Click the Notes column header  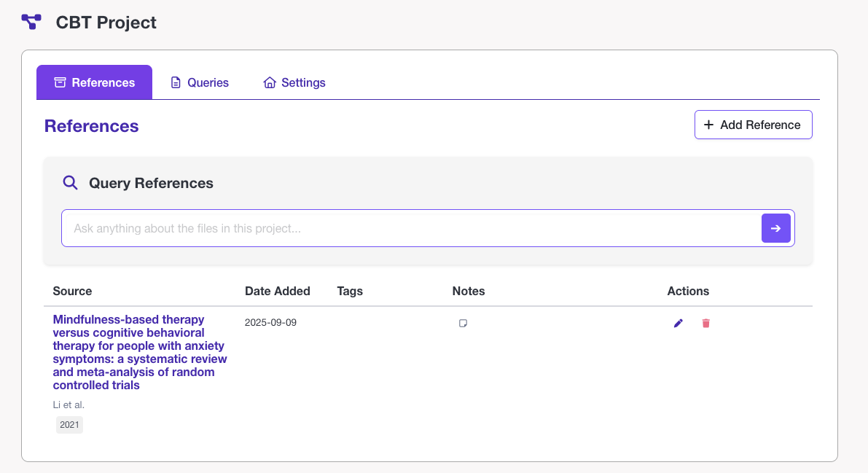(469, 291)
